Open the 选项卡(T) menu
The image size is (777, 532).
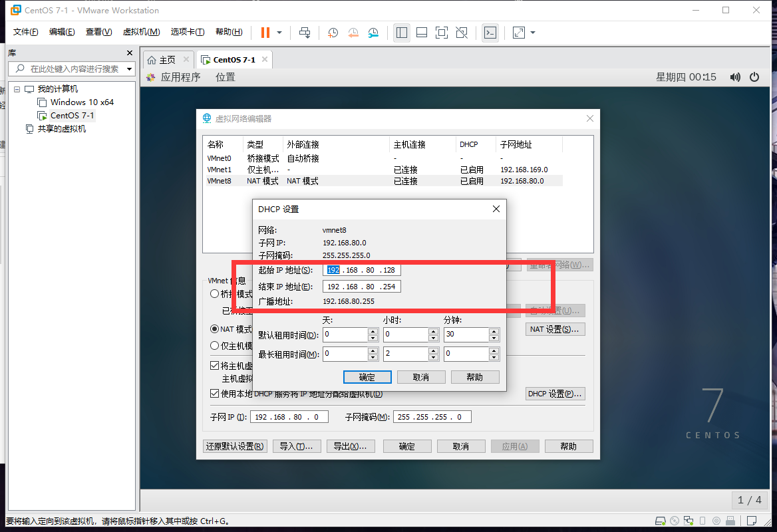(188, 32)
